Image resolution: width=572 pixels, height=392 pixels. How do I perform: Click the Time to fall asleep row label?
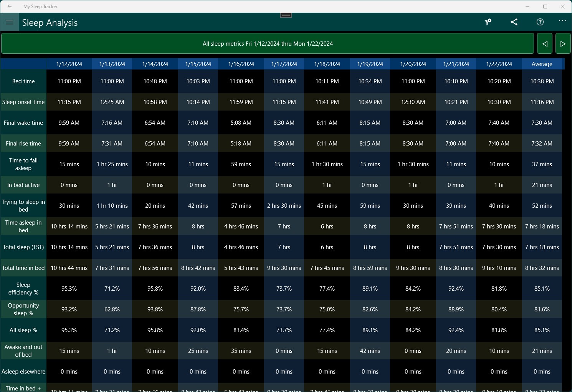tap(23, 164)
